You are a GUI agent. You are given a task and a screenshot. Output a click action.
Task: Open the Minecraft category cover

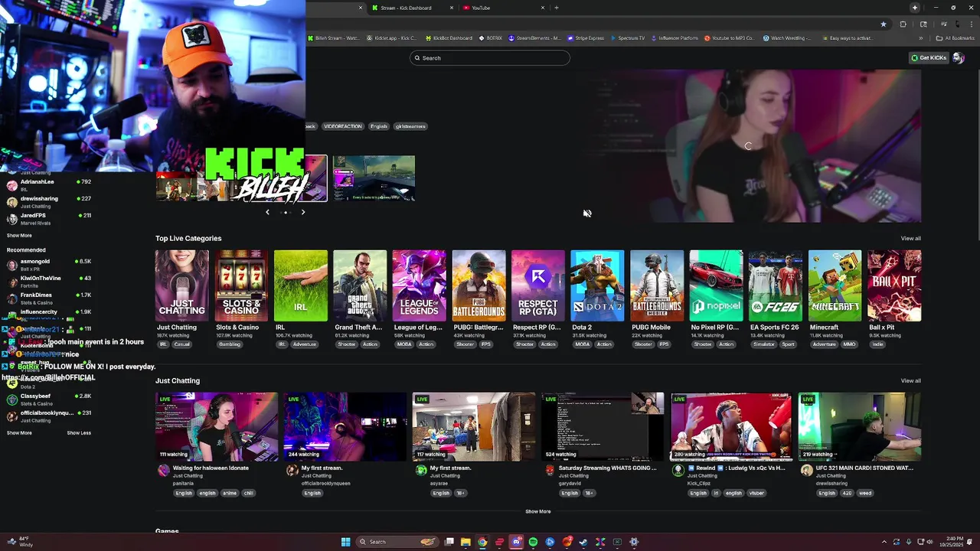(835, 285)
